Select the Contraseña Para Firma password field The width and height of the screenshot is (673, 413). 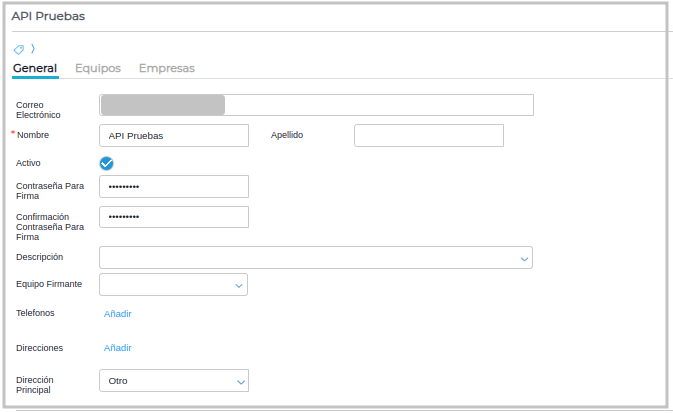(173, 187)
